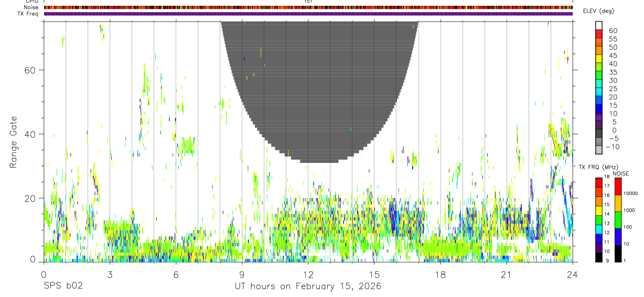
Task: Click ELEV colorbar value '30'
Action: (x=613, y=81)
